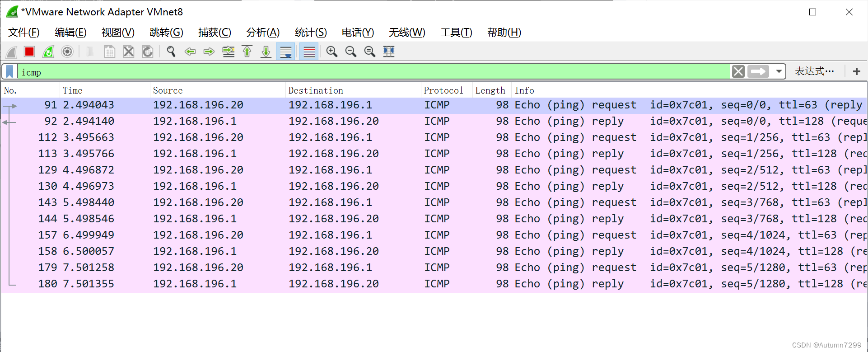Image resolution: width=868 pixels, height=352 pixels.
Task: Open the 分析(A) menu
Action: [x=263, y=33]
